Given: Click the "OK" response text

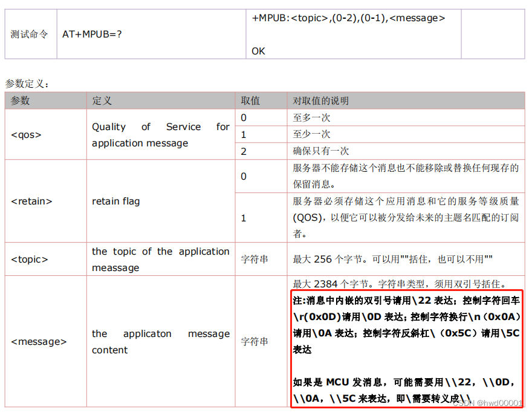Looking at the screenshot, I should click(258, 51).
